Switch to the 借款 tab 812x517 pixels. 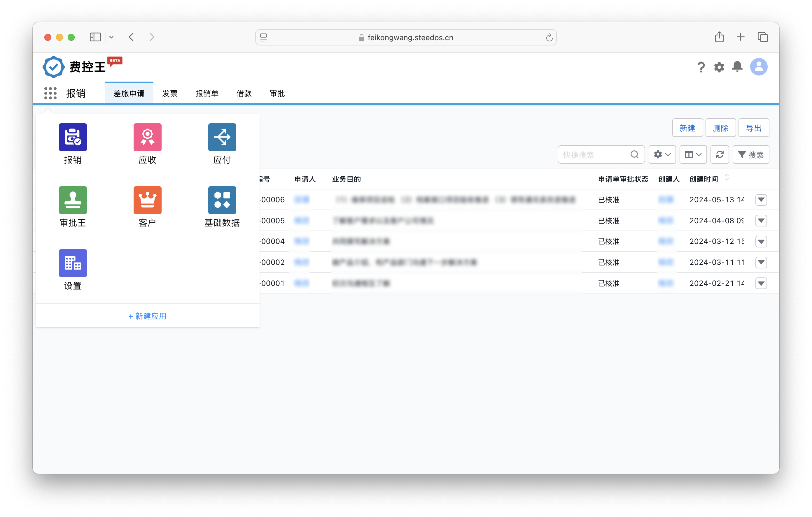tap(244, 93)
